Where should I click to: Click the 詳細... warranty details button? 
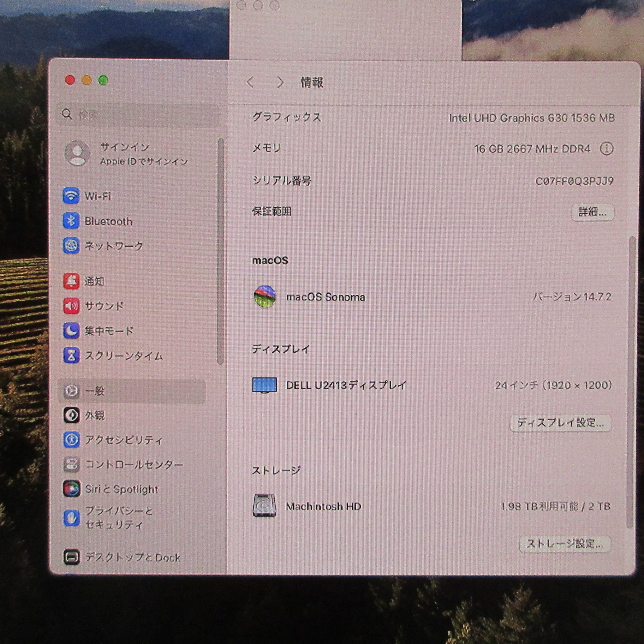[x=592, y=212]
